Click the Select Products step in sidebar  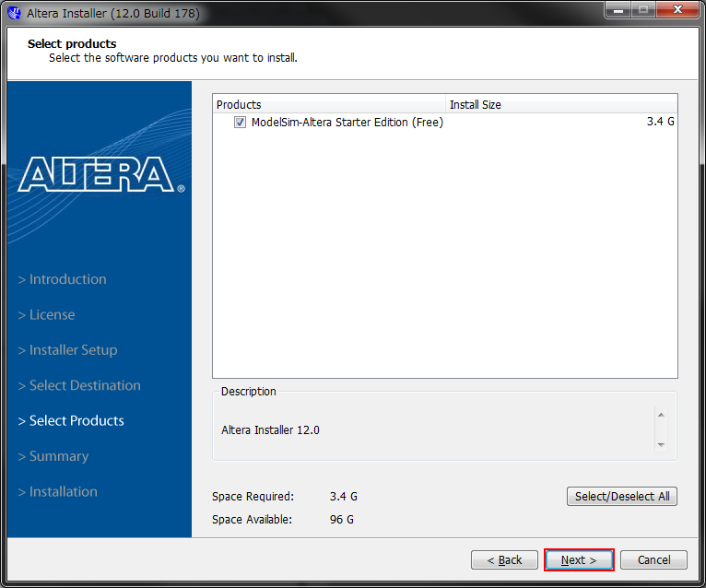click(71, 420)
